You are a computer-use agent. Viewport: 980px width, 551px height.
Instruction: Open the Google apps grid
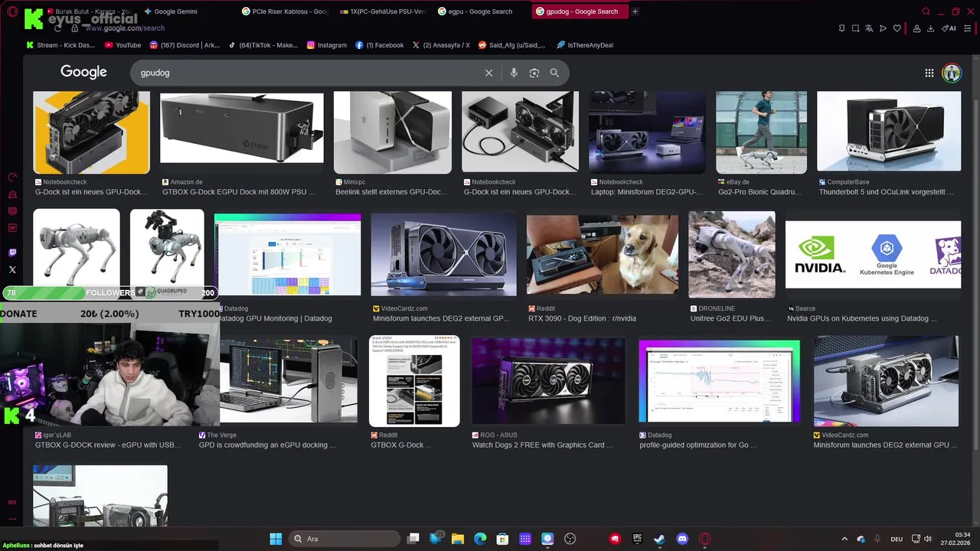coord(929,73)
